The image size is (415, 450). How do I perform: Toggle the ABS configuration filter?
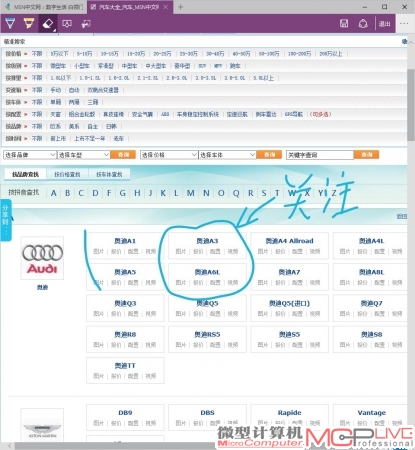tap(165, 114)
